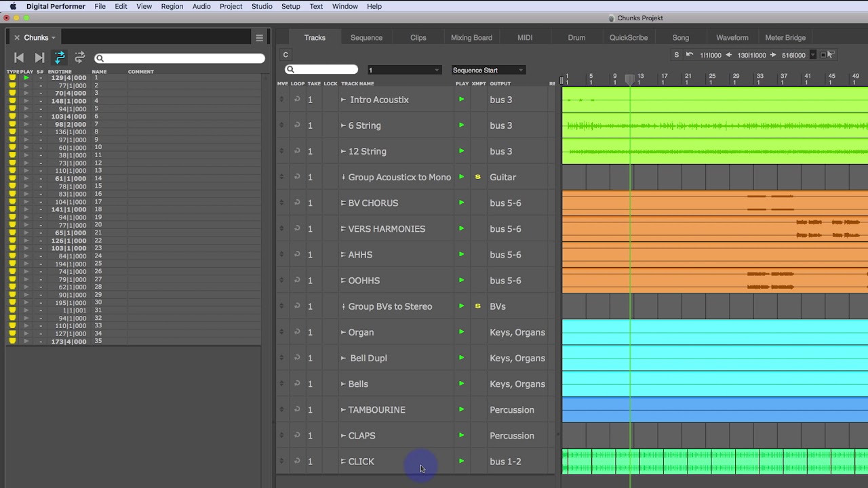Open the Audio menu
This screenshot has height=488, width=868.
201,6
